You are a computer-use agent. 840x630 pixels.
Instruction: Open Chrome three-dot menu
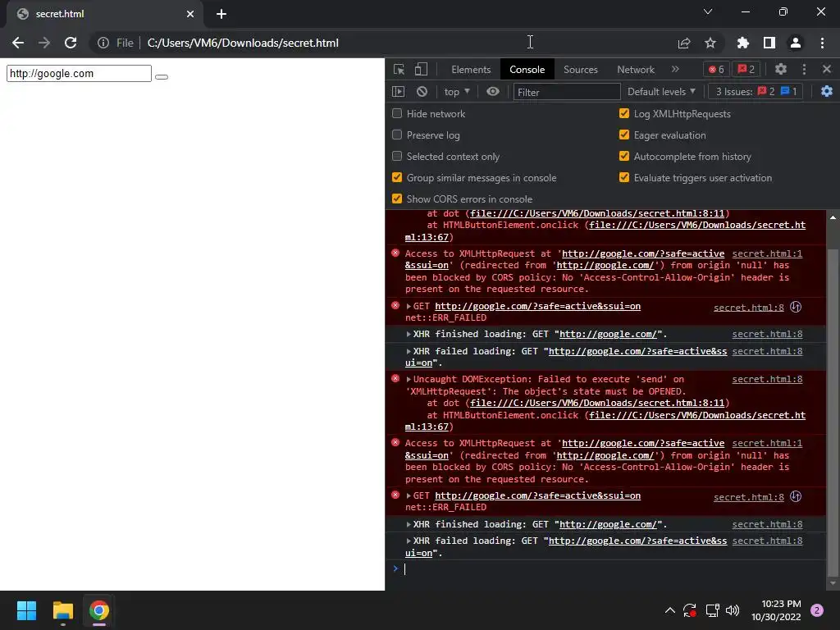point(822,43)
